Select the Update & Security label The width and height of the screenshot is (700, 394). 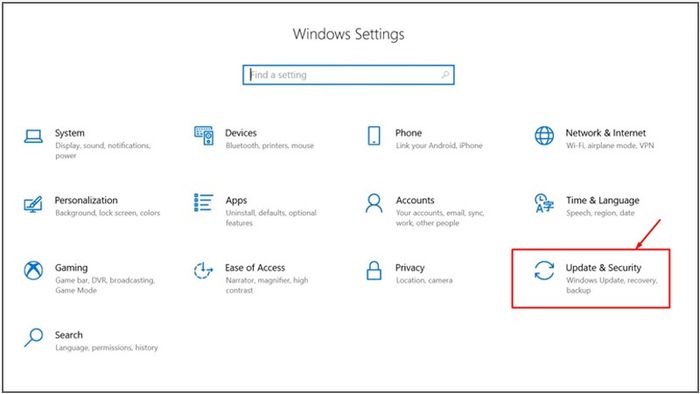point(604,268)
